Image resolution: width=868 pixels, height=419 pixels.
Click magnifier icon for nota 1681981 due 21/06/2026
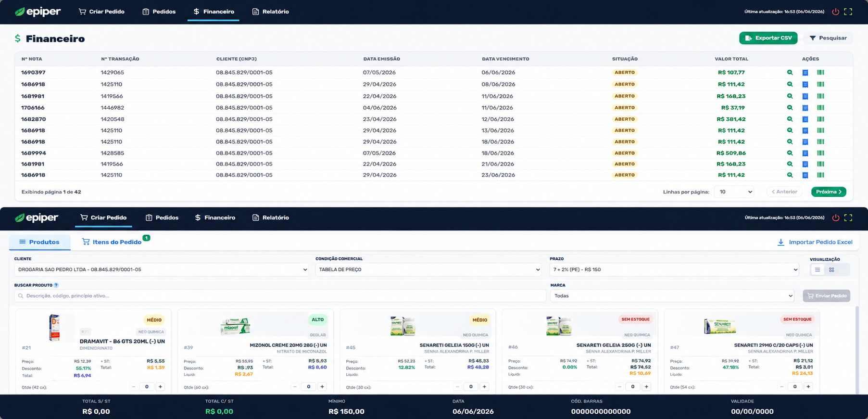(790, 164)
